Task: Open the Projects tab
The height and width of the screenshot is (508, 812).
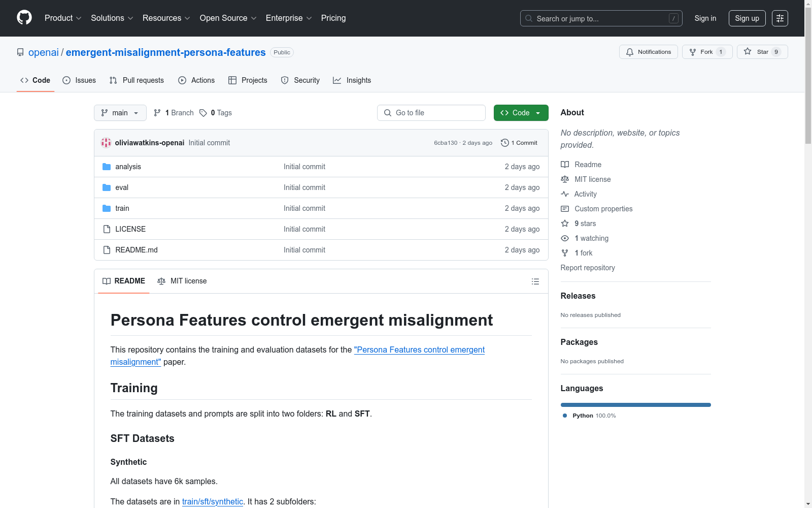Action: 248,80
